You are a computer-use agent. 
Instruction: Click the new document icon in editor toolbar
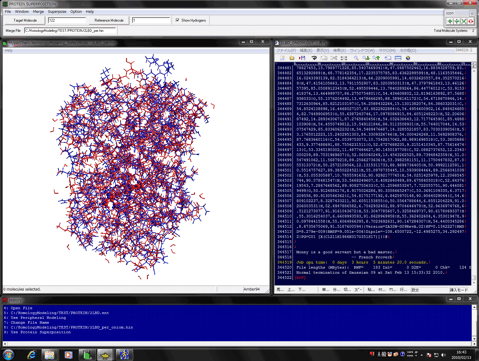(282, 58)
